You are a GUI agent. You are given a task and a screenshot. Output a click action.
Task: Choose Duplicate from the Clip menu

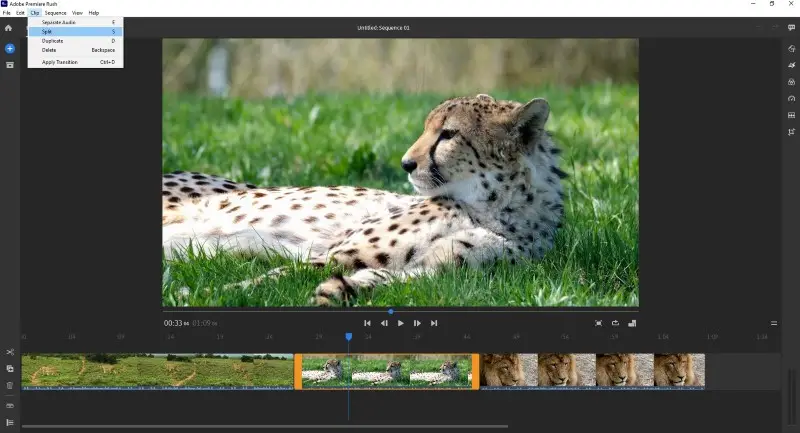pos(76,41)
